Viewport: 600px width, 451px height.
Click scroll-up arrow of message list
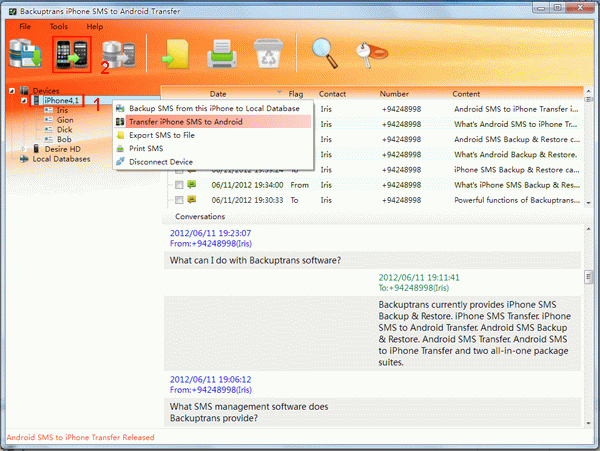[x=589, y=91]
